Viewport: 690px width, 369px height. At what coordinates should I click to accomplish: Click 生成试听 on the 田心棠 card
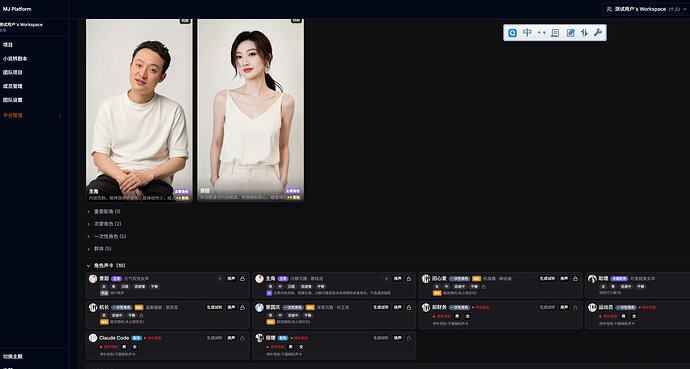click(547, 278)
